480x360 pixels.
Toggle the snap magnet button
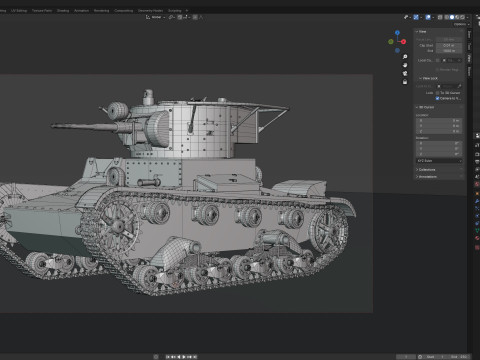(x=180, y=17)
